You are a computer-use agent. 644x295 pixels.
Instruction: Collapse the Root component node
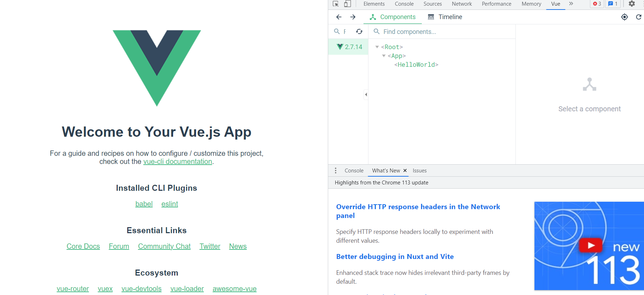(377, 47)
